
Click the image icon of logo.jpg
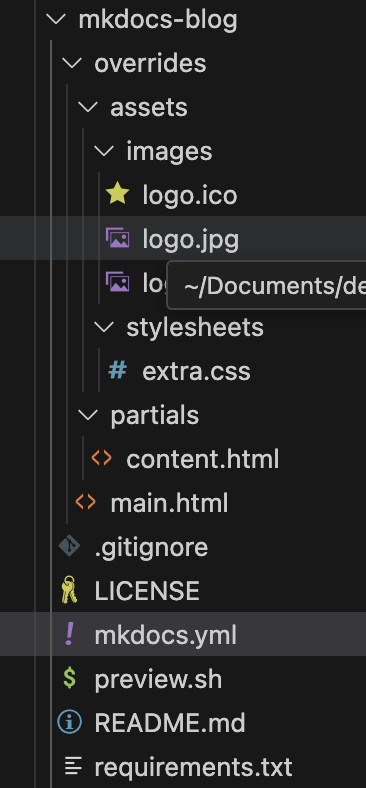point(118,238)
